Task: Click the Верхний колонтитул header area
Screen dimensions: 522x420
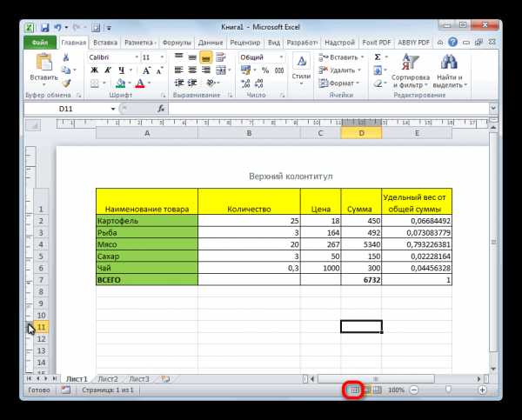Action: (x=291, y=176)
